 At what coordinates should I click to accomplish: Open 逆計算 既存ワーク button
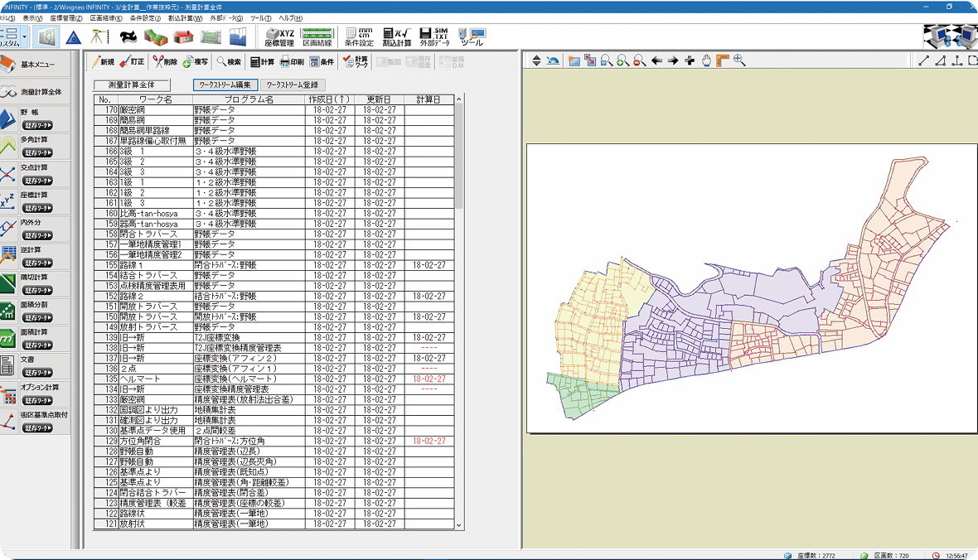(x=37, y=263)
